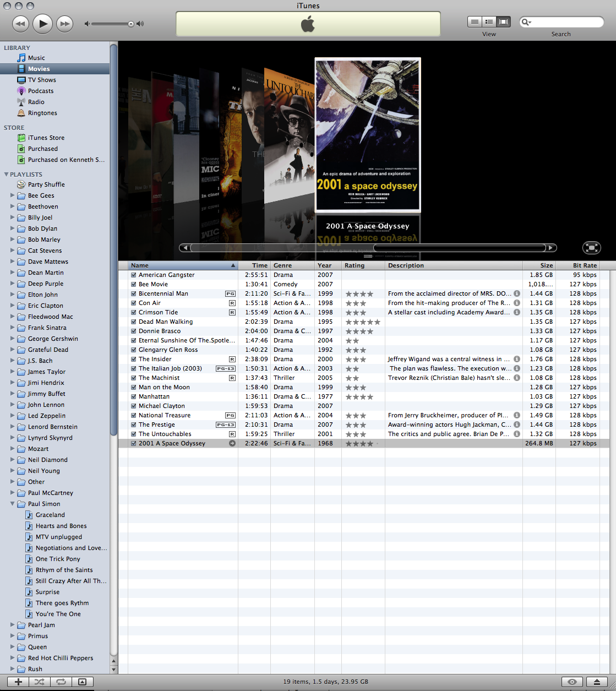Add a new playlist with plus button
616x691 pixels.
(18, 682)
